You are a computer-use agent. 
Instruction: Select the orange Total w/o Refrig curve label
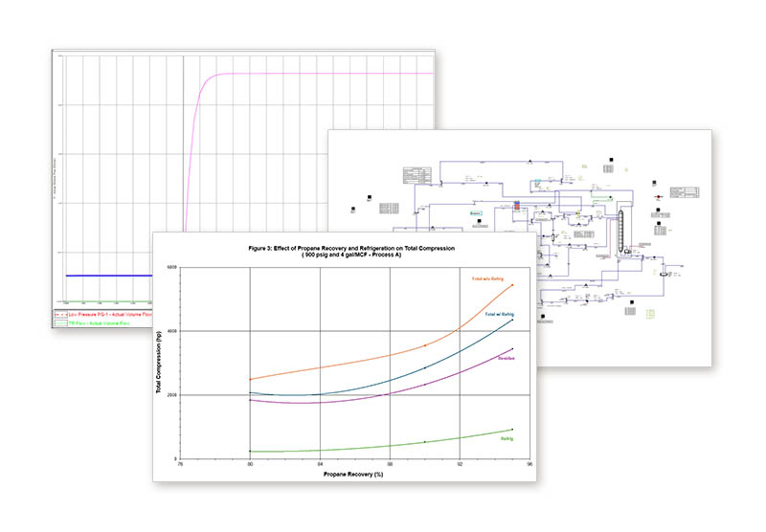pyautogui.click(x=491, y=277)
